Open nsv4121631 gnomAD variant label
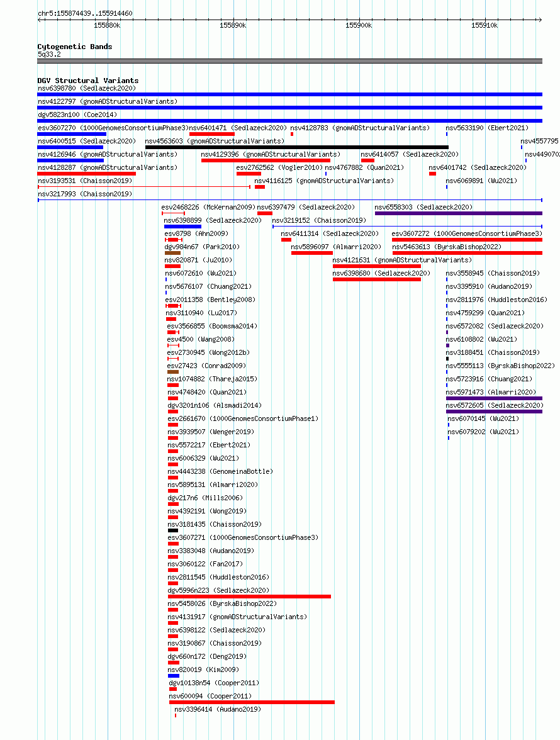This screenshot has height=740, width=560. pyautogui.click(x=402, y=260)
